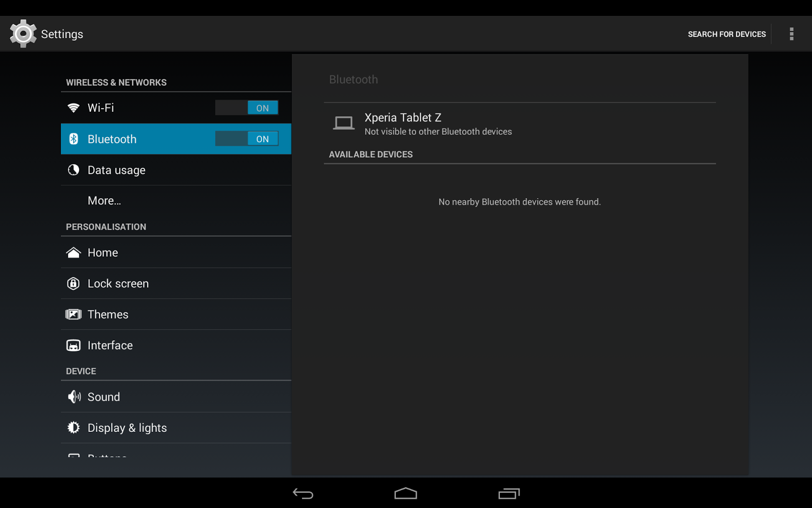Open the Wi-Fi settings entry
The width and height of the screenshot is (812, 508).
[x=176, y=108]
